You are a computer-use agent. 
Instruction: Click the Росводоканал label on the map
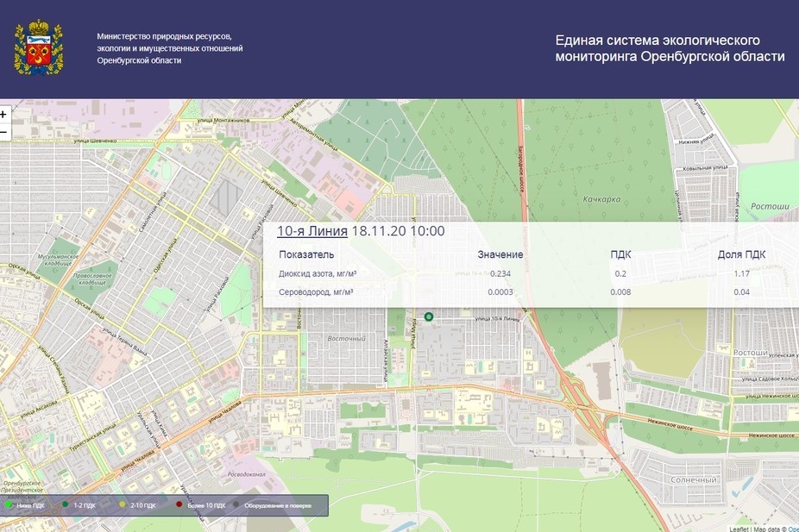click(246, 474)
